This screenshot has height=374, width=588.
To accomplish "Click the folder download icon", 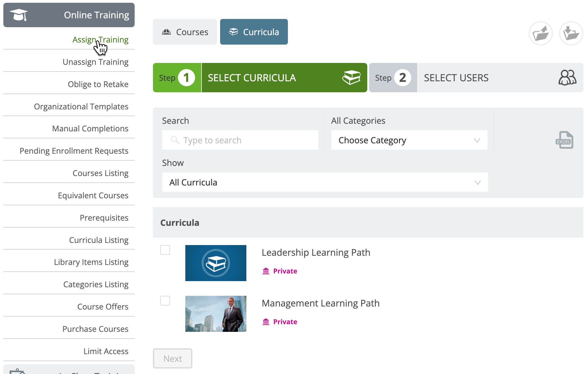I will pos(571,33).
